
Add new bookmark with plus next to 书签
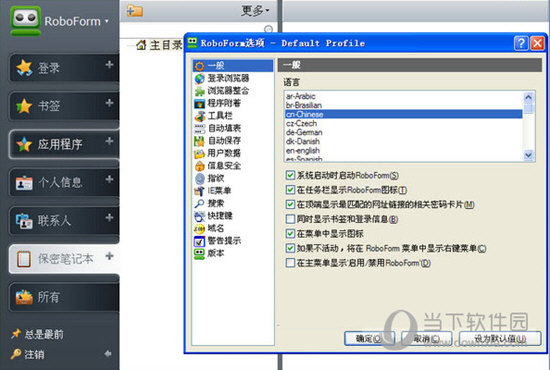pyautogui.click(x=109, y=103)
